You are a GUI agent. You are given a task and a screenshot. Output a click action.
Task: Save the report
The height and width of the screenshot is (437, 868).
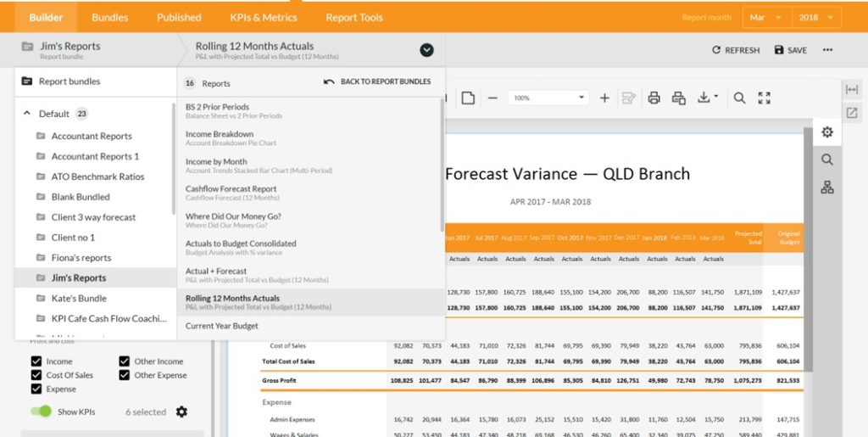click(x=791, y=50)
